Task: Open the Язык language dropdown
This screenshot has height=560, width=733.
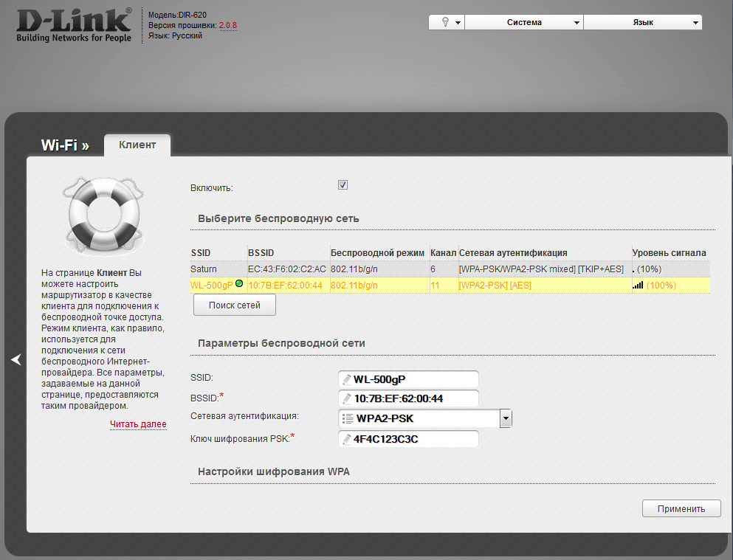Action: [643, 22]
